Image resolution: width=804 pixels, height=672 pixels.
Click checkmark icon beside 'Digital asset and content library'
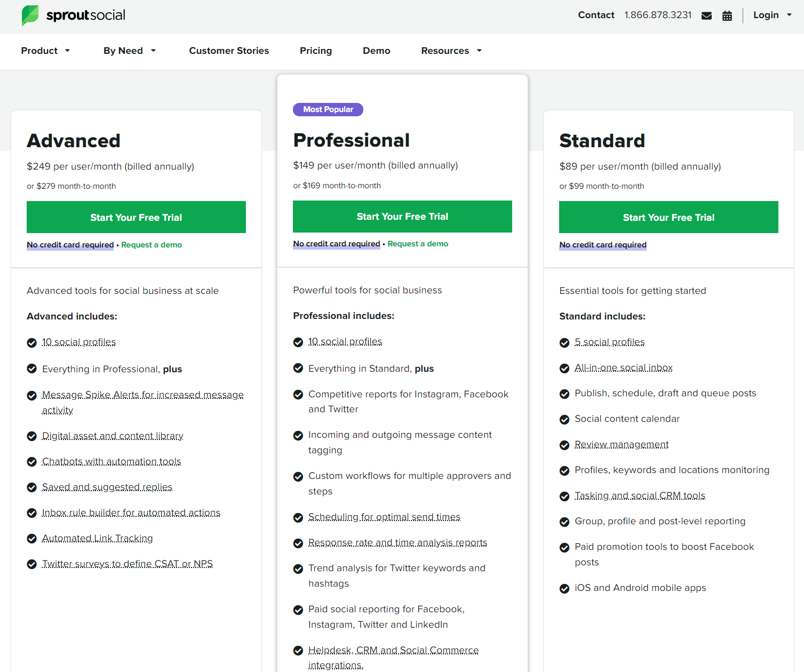32,436
